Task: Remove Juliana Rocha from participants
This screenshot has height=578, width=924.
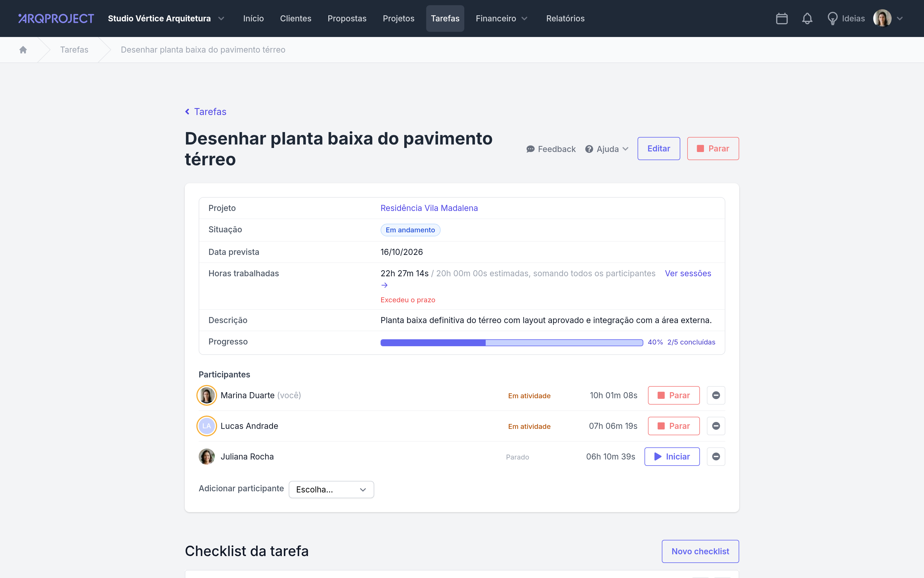Action: click(x=716, y=456)
